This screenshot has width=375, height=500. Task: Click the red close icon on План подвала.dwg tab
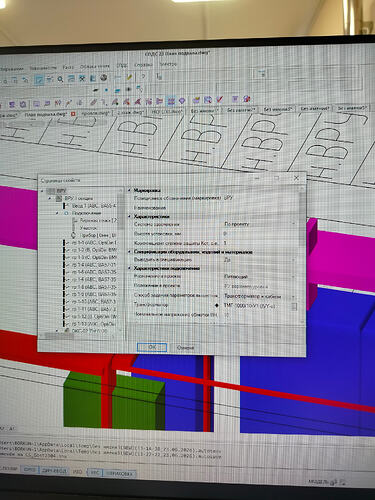coord(73,114)
